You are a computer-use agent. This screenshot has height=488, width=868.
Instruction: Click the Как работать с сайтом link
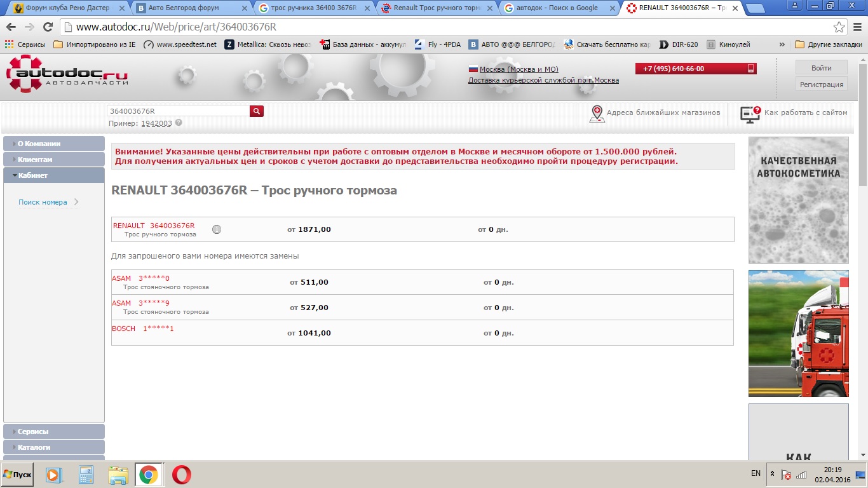pos(806,112)
